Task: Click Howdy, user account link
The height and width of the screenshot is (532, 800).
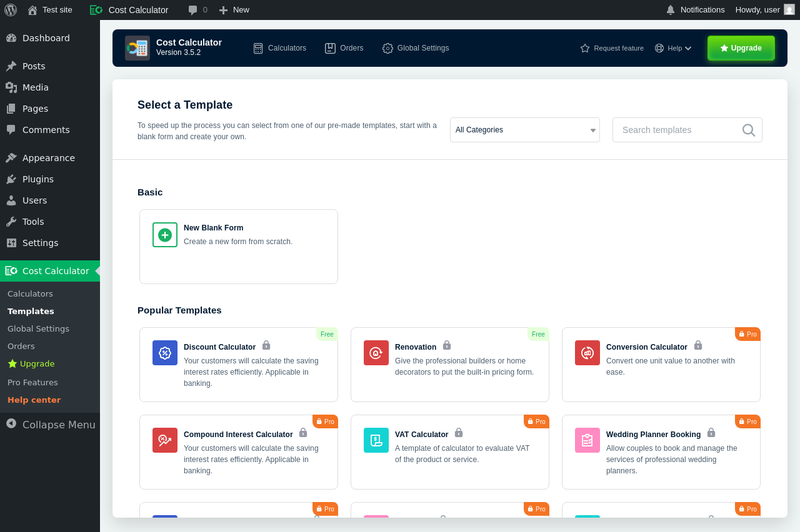Action: (x=765, y=10)
